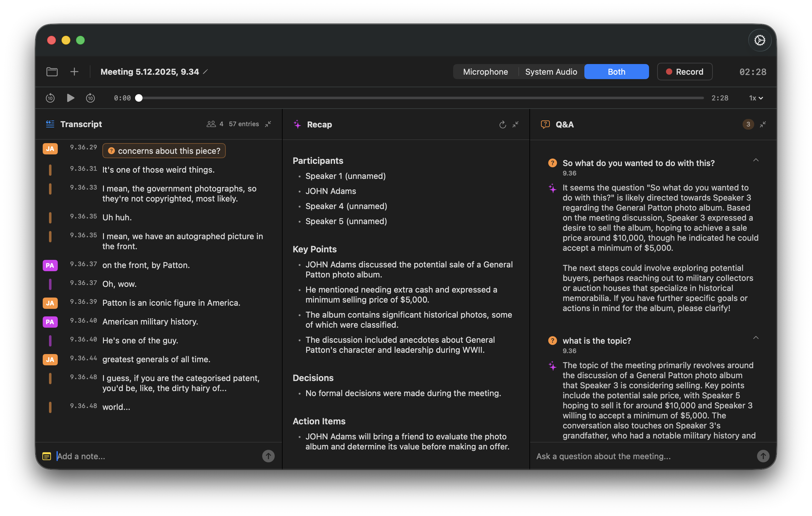Collapse the answer to "what is the topic?"

tap(756, 337)
